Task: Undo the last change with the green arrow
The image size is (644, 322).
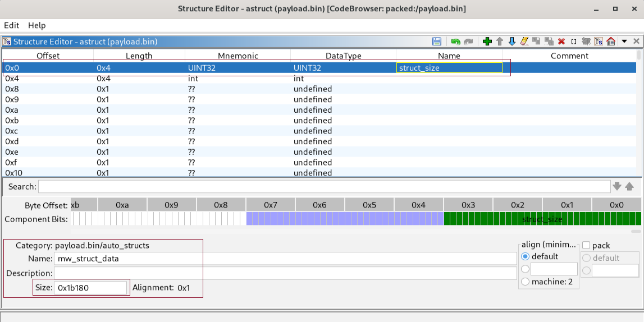Action: [x=455, y=42]
